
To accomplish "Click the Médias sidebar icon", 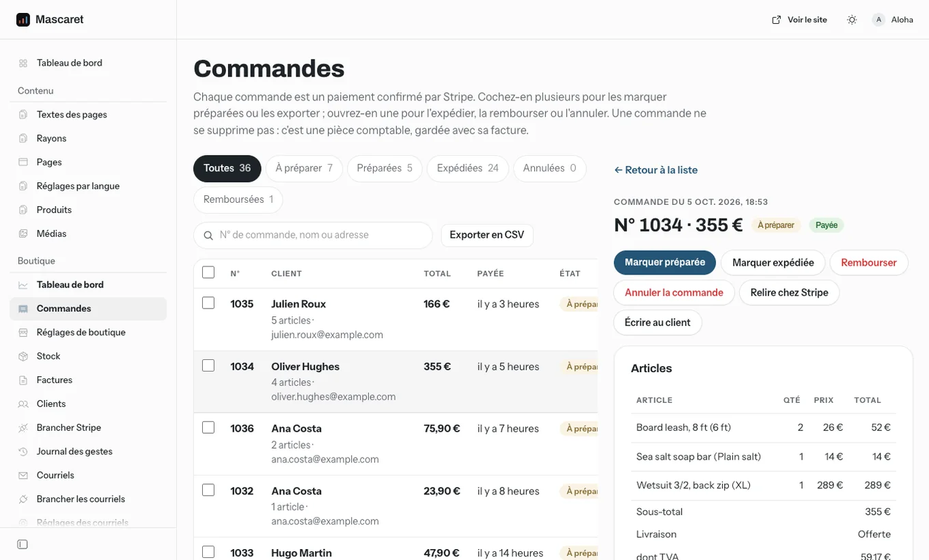I will 23,234.
